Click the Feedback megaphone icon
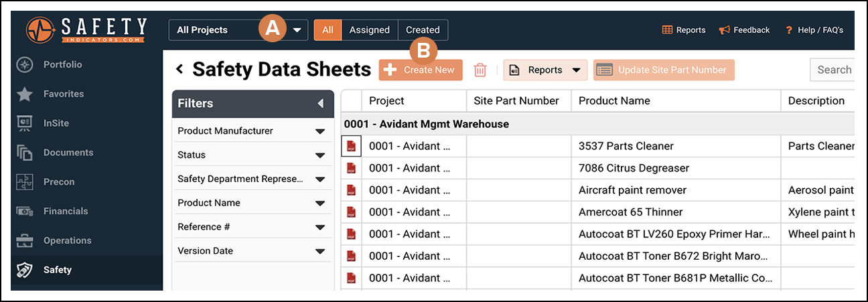The width and height of the screenshot is (868, 302). pyautogui.click(x=724, y=30)
